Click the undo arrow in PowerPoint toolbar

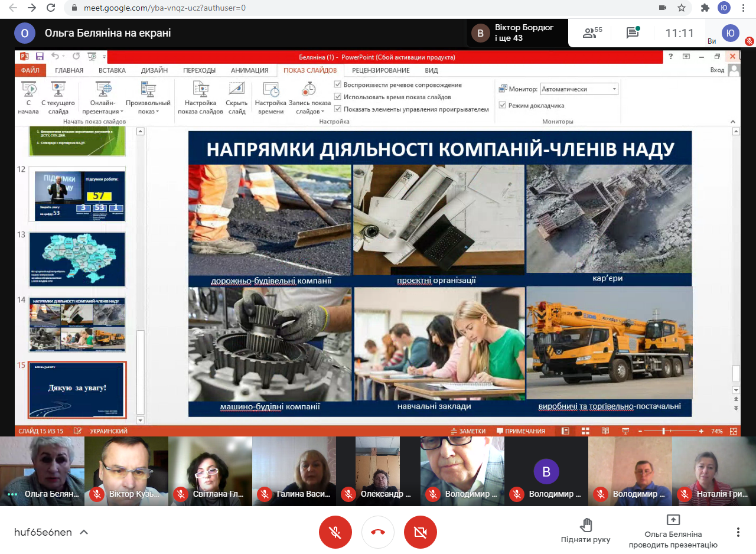(x=55, y=57)
